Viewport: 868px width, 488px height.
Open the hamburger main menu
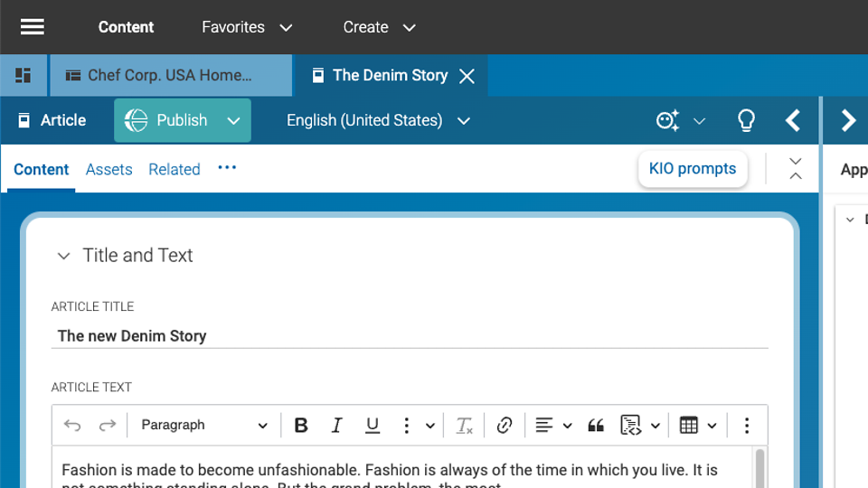click(x=33, y=26)
